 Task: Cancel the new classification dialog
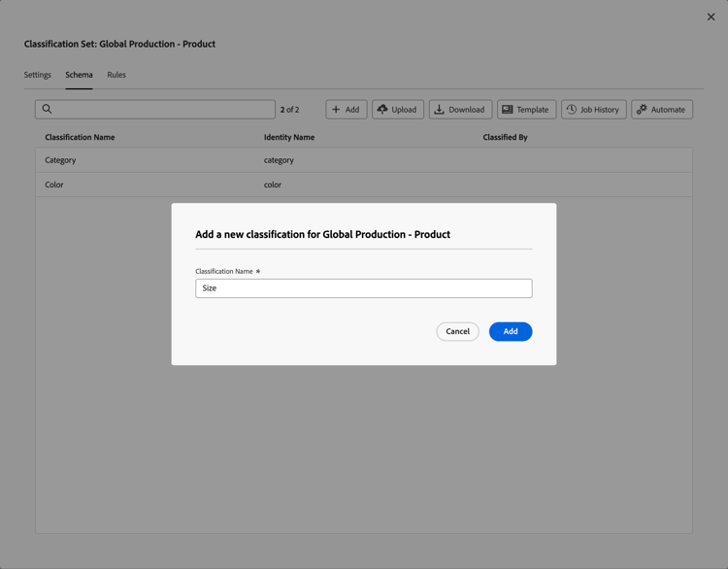tap(458, 332)
